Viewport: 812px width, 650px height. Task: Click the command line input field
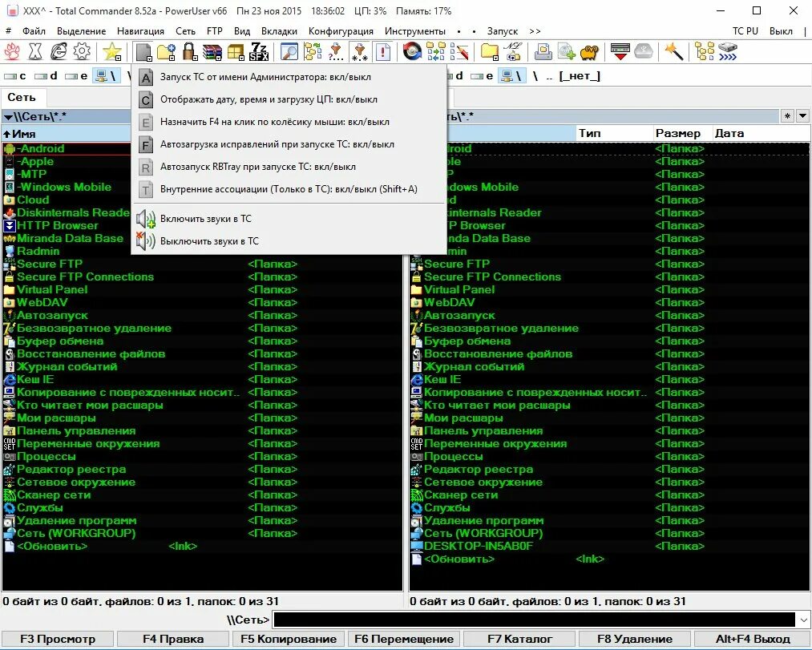click(x=534, y=620)
